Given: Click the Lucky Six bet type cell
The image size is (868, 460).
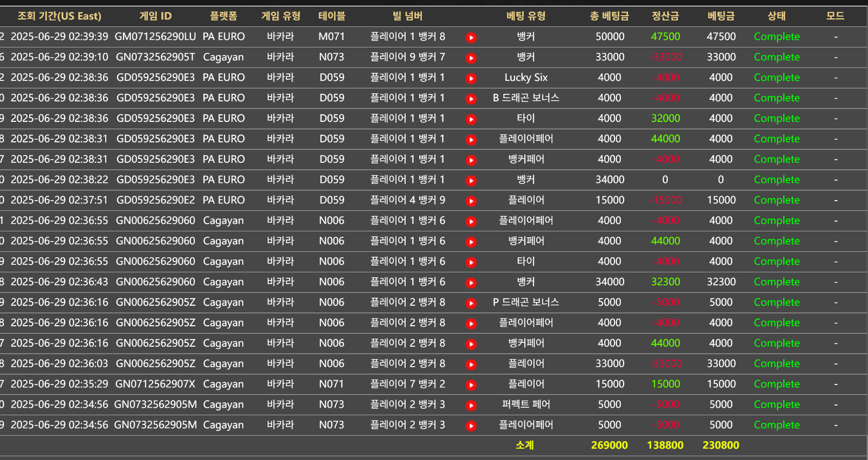Looking at the screenshot, I should pyautogui.click(x=526, y=78).
